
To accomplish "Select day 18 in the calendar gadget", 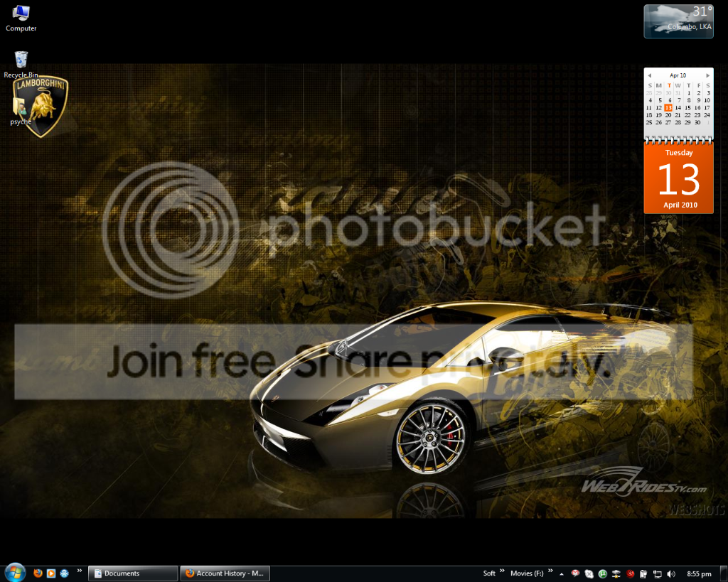I will click(649, 115).
